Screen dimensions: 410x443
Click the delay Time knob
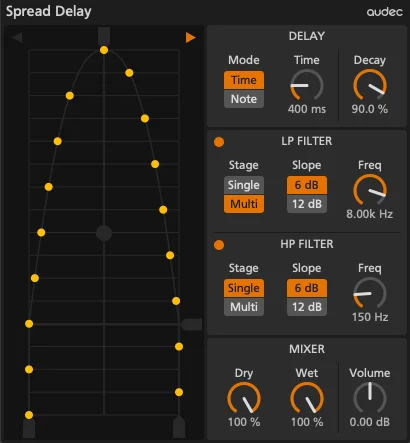point(307,85)
